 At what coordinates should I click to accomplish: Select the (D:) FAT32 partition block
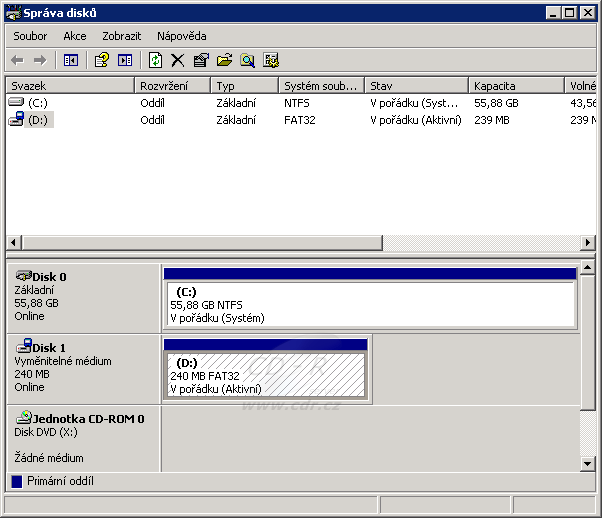click(266, 376)
